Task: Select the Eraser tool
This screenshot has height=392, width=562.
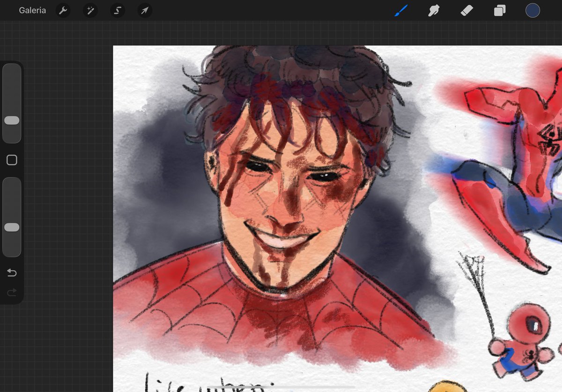Action: click(467, 10)
